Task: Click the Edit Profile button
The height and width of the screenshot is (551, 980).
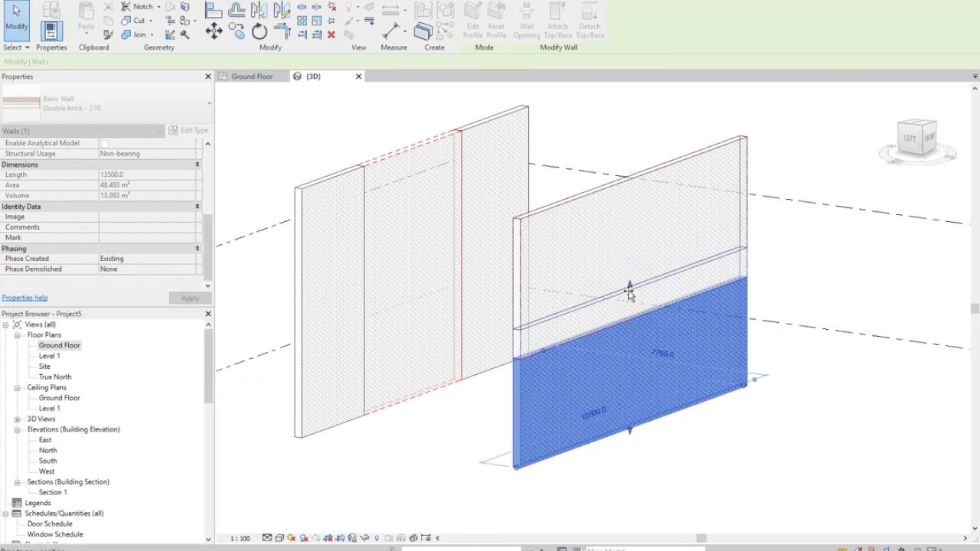Action: (x=473, y=21)
